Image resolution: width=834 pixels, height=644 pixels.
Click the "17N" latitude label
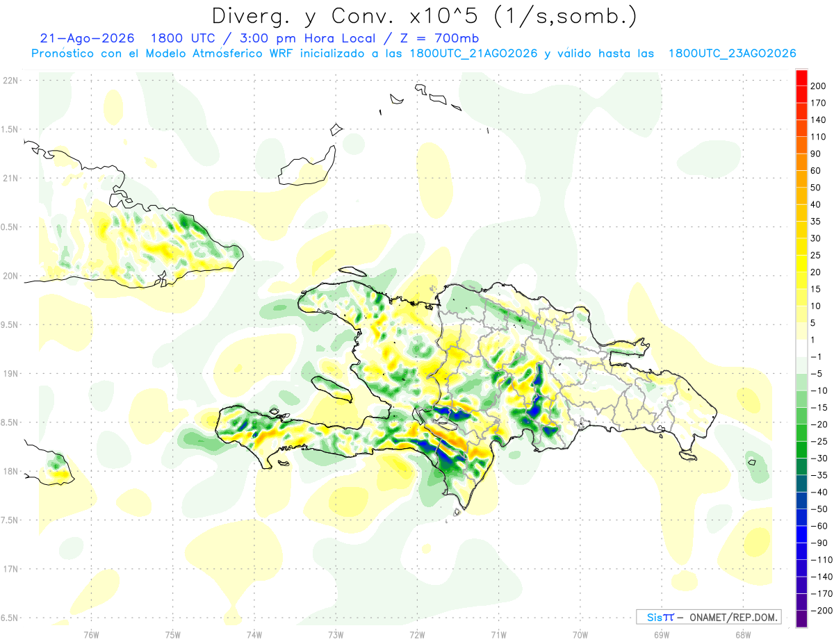point(10,569)
